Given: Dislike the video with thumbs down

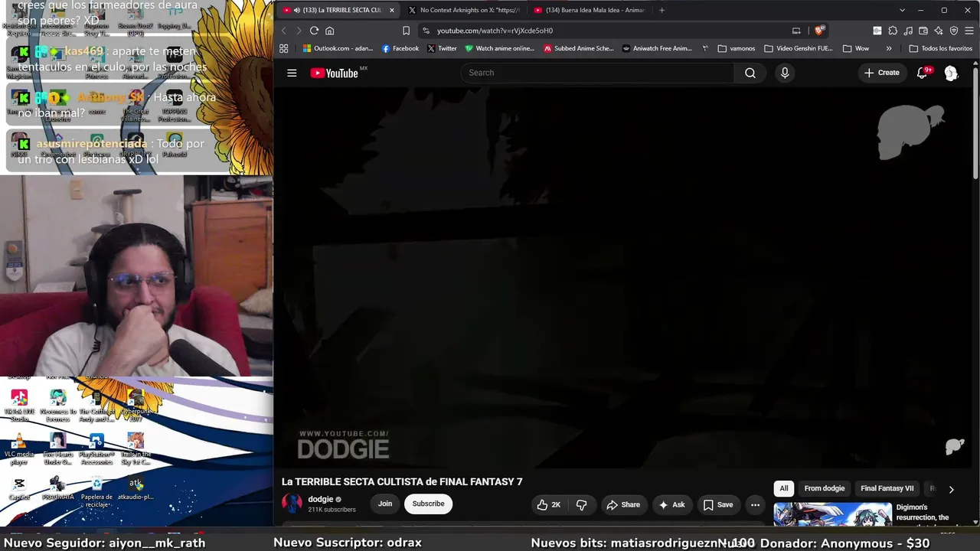Looking at the screenshot, I should (582, 504).
